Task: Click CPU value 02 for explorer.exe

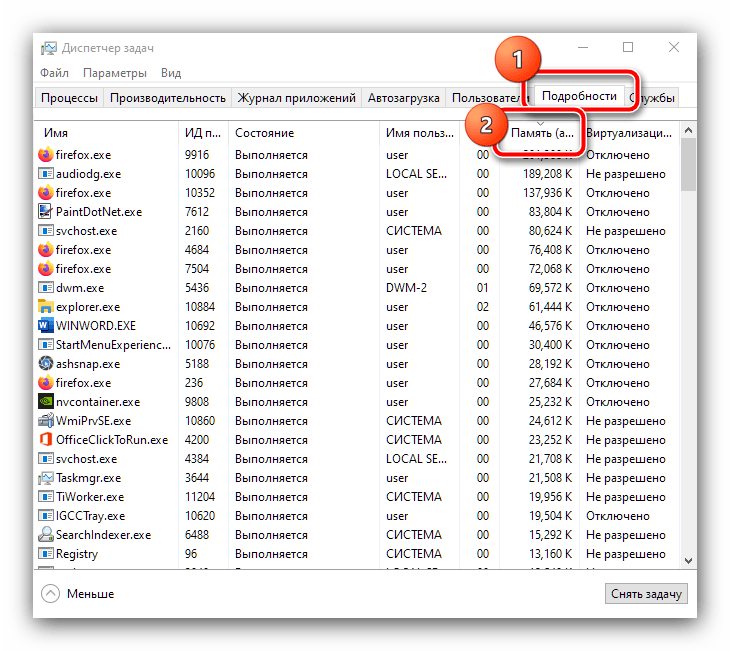Action: (x=483, y=307)
